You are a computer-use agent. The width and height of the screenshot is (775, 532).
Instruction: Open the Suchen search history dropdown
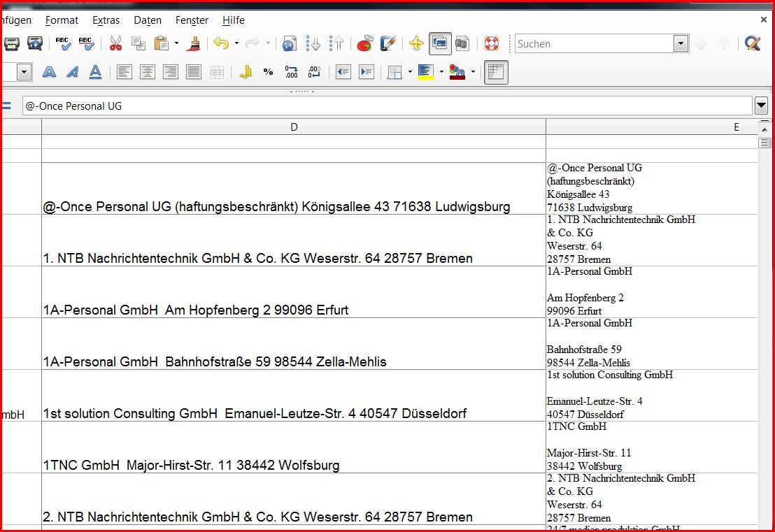[x=681, y=43]
